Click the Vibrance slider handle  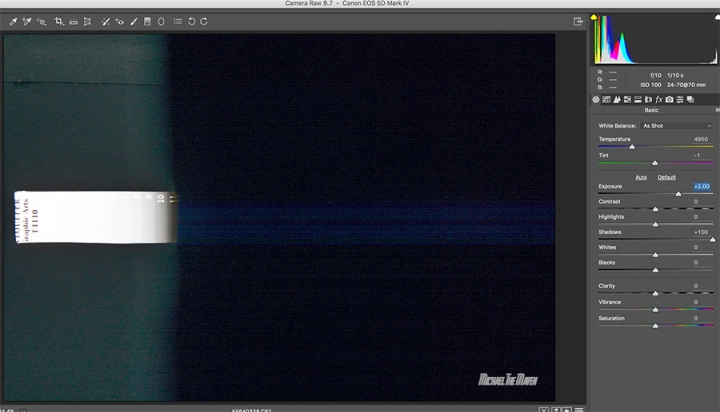(x=656, y=310)
